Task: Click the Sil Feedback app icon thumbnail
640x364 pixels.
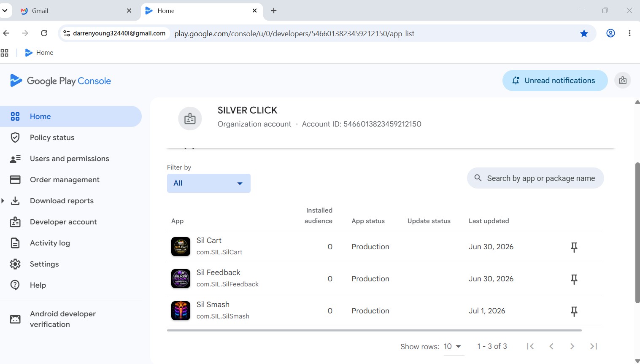Action: 181,279
